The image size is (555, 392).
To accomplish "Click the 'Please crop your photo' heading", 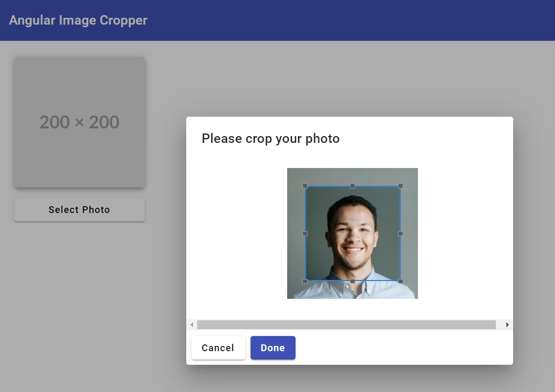I will point(270,138).
